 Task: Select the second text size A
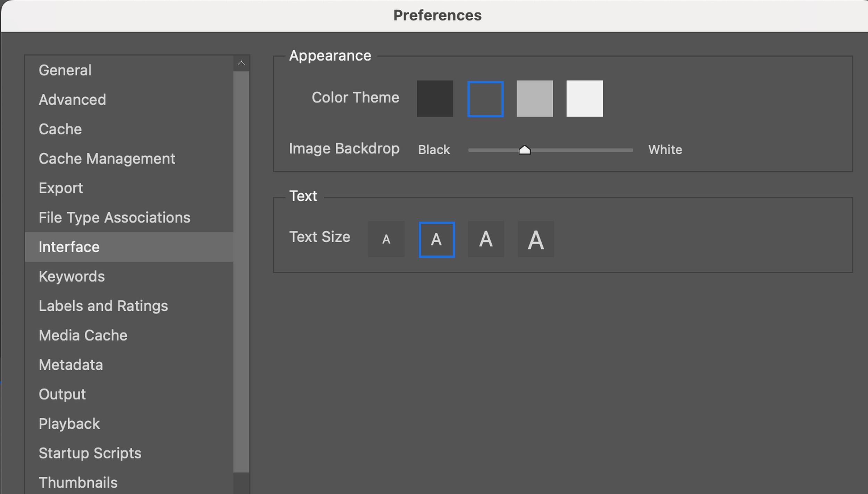pyautogui.click(x=436, y=239)
